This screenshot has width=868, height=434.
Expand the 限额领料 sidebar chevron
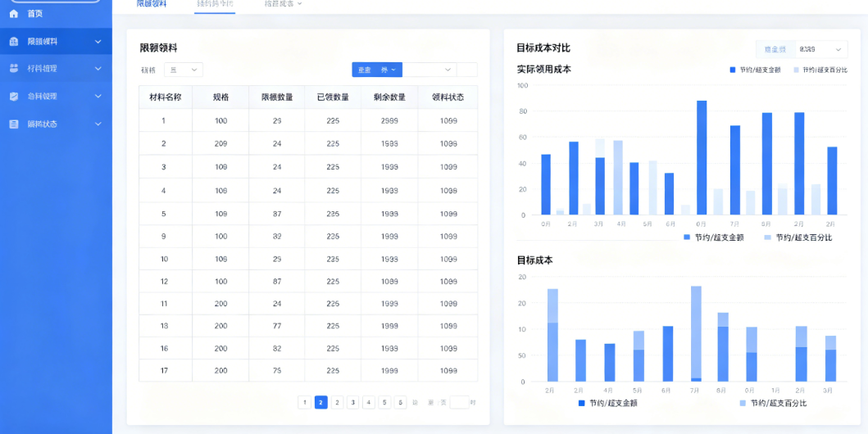point(98,42)
